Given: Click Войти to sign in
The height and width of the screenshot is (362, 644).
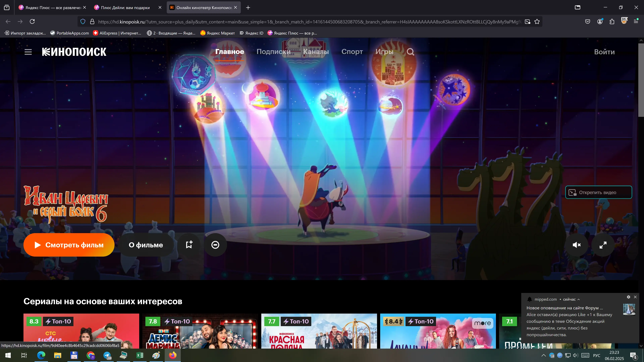Looking at the screenshot, I should (604, 52).
